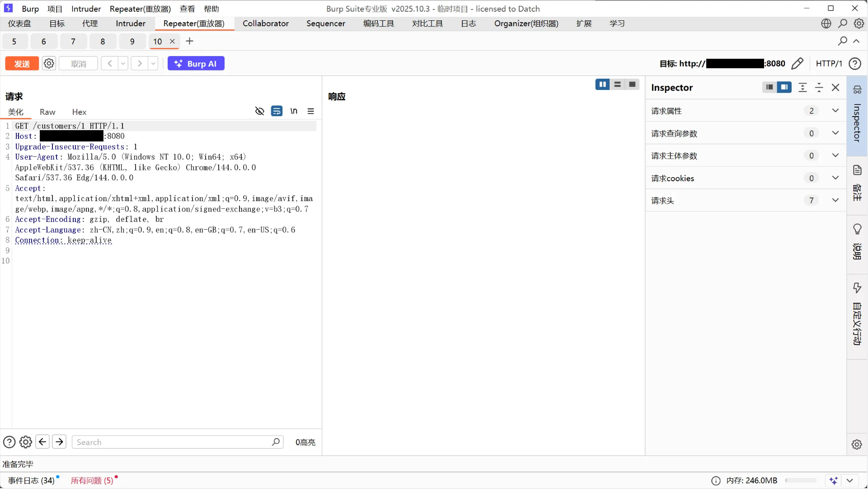Image resolution: width=868 pixels, height=489 pixels.
Task: Click the globe browser icon
Action: pyautogui.click(x=826, y=24)
